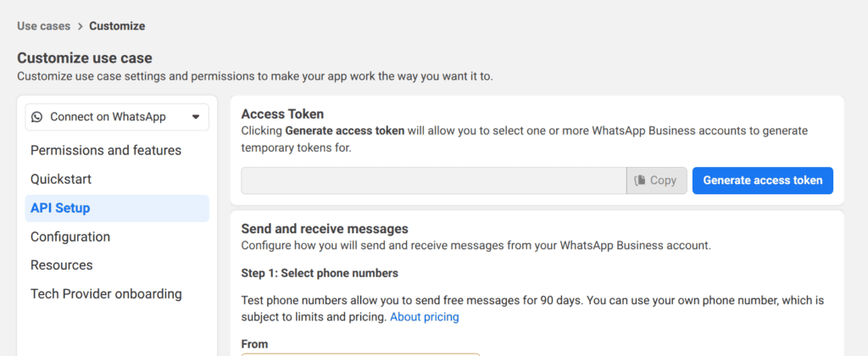Viewport: 868px width, 356px height.
Task: Navigate to Use cases breadcrumb
Action: (44, 26)
